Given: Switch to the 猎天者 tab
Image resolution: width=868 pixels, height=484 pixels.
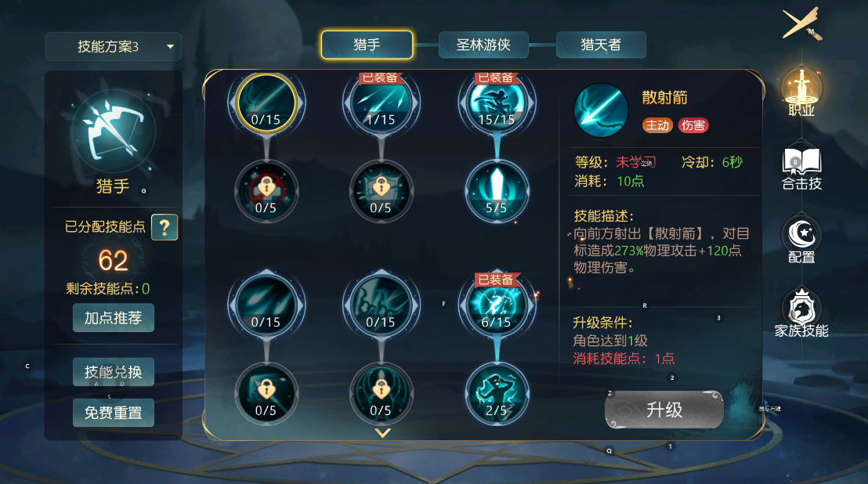Looking at the screenshot, I should (x=601, y=45).
